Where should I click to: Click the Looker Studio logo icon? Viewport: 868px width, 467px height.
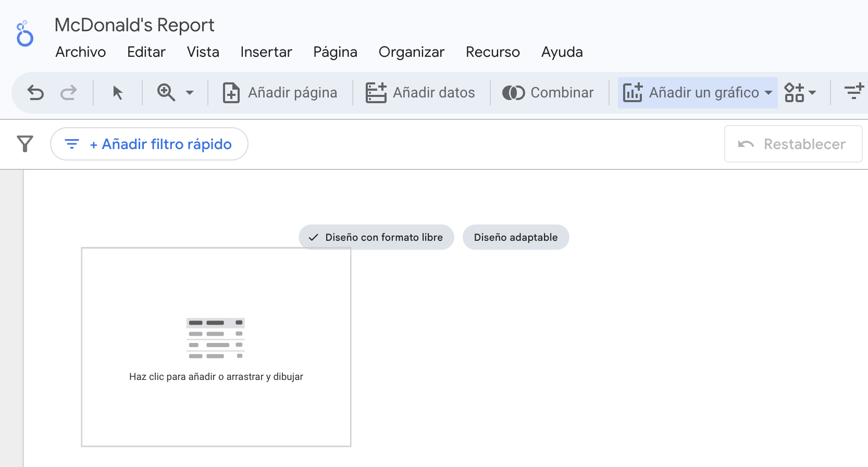click(24, 34)
